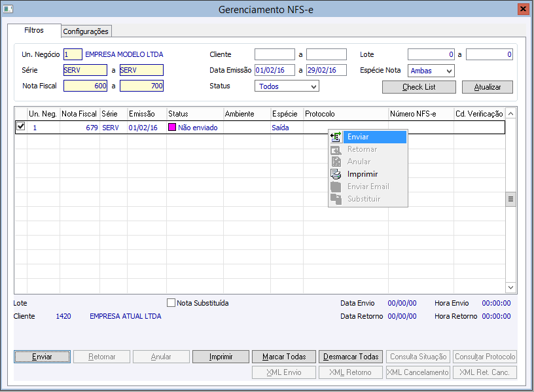Viewport: 534px width, 392px height.
Task: Click the Enviar icon in the context menu
Action: click(x=336, y=137)
